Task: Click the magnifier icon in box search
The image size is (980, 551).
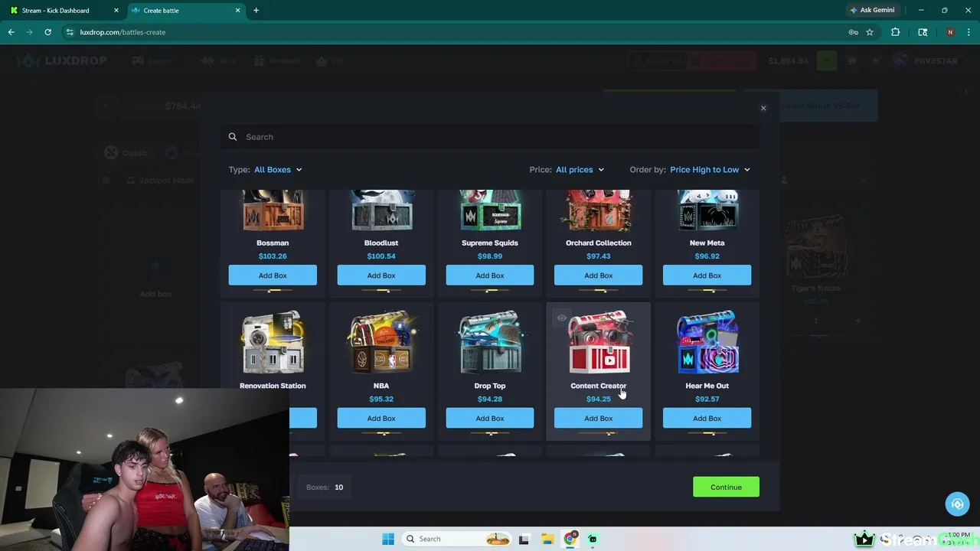Action: [x=233, y=137]
